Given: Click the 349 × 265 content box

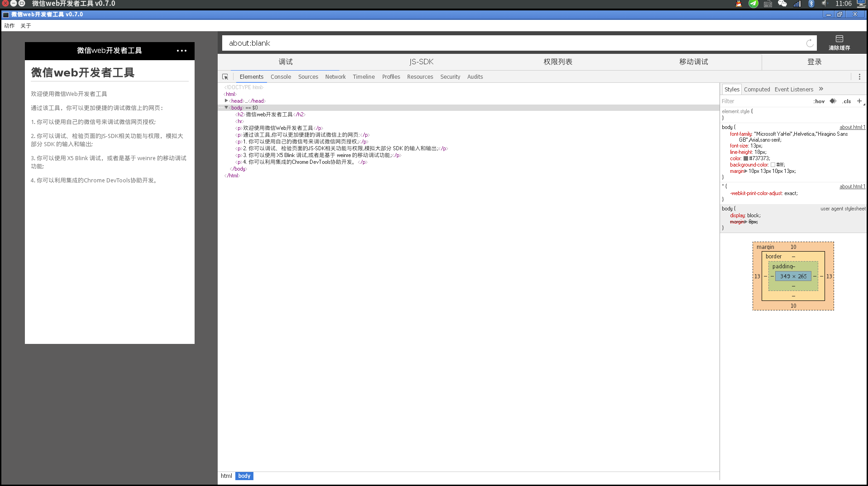Looking at the screenshot, I should [x=793, y=276].
